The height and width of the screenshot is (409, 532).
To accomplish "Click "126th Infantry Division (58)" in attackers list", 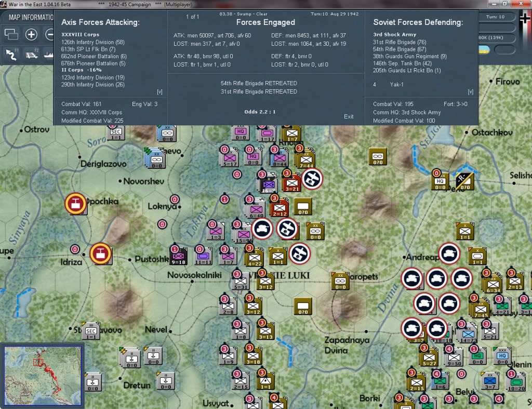I will click(x=93, y=42).
